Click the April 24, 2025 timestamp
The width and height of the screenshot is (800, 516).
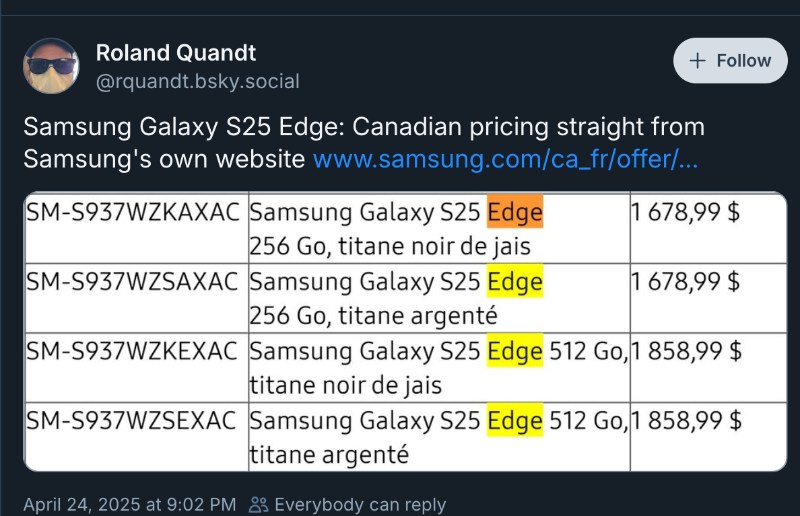click(x=129, y=505)
